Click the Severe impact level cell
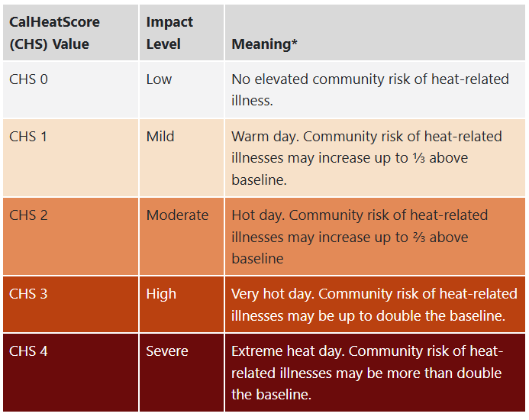 click(167, 351)
